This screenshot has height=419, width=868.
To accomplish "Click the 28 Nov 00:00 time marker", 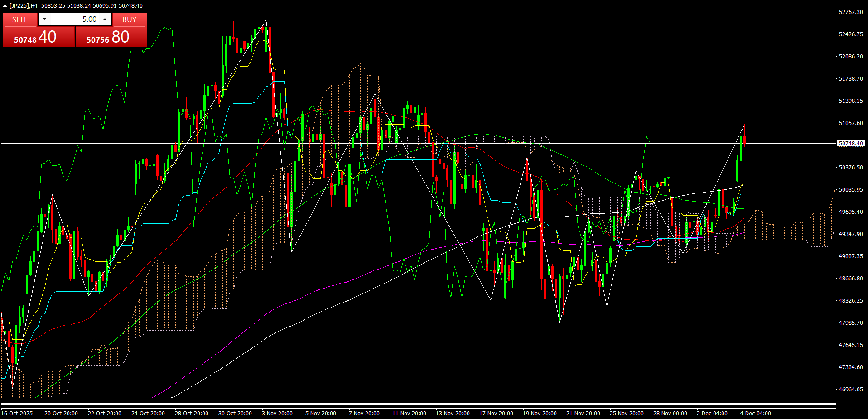I will point(670,413).
